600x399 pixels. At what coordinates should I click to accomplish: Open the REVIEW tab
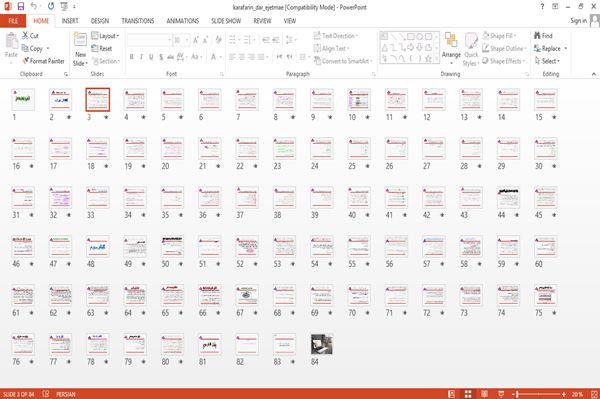coord(262,21)
